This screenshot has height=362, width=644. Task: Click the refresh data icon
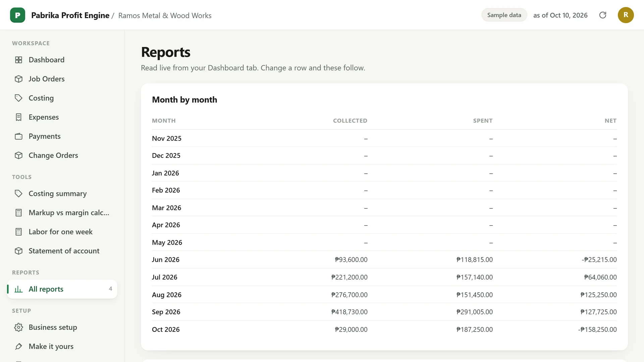point(603,15)
